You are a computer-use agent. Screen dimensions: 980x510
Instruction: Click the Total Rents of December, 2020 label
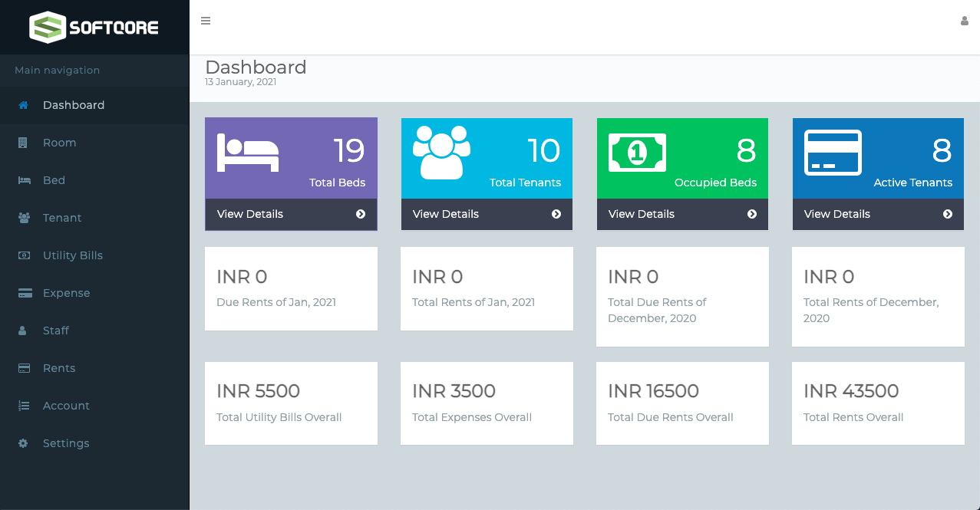tap(871, 310)
